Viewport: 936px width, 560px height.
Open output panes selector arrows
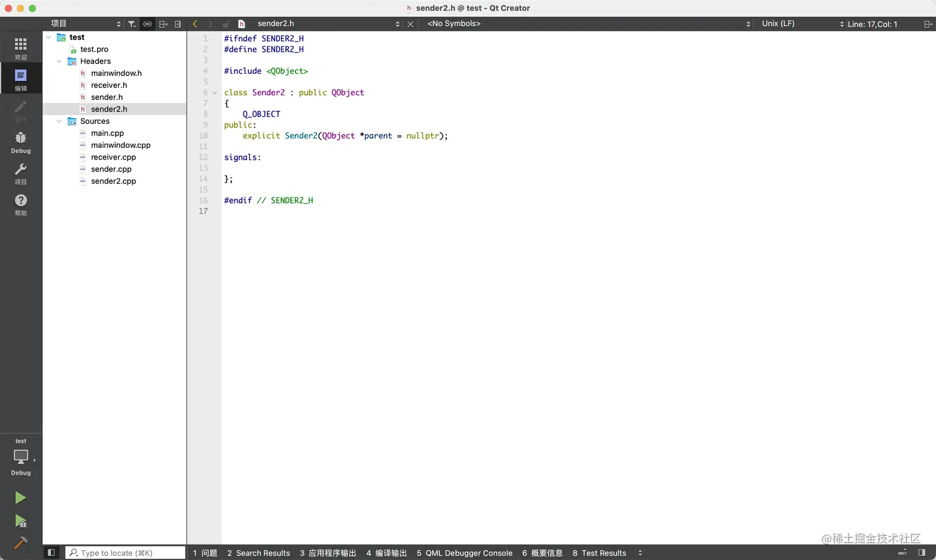(640, 553)
